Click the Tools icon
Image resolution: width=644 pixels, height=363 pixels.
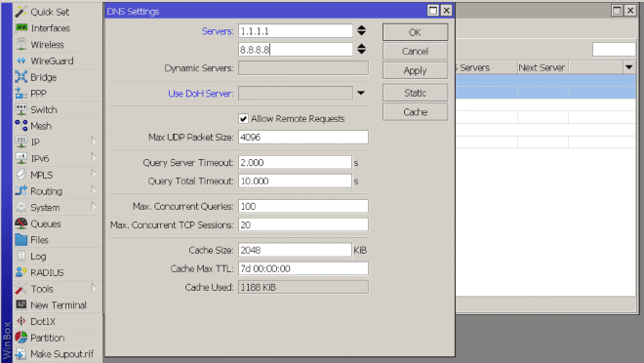tap(20, 289)
